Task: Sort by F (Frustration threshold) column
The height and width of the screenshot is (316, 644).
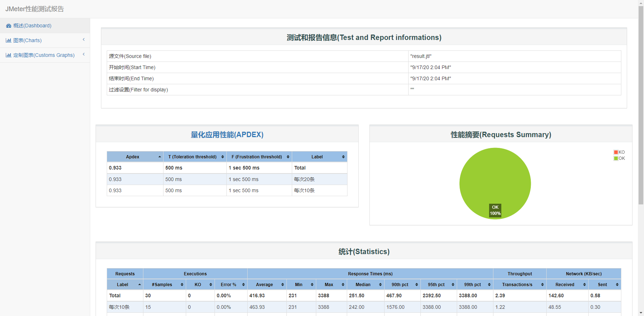Action: click(259, 157)
